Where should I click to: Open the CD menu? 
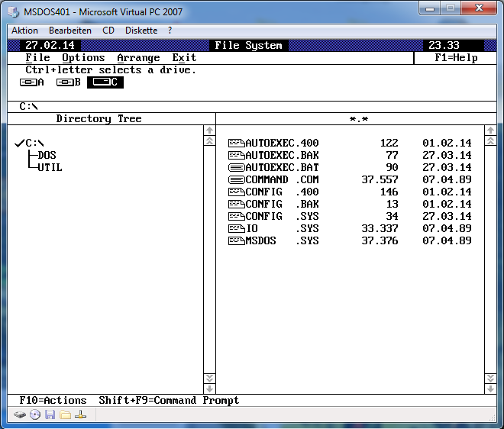click(108, 31)
